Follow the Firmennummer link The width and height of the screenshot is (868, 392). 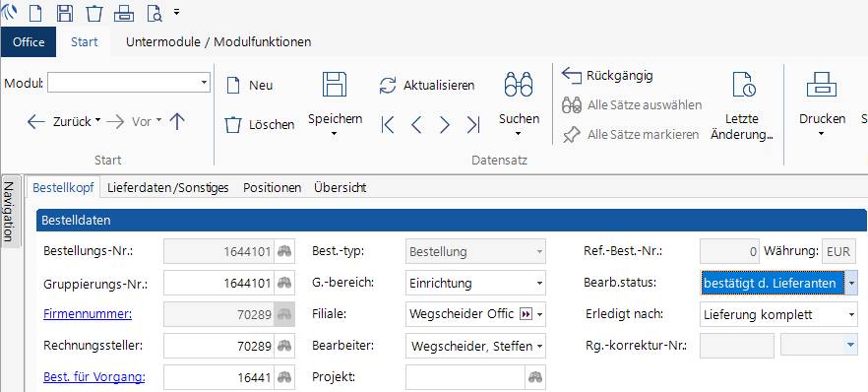pos(88,314)
